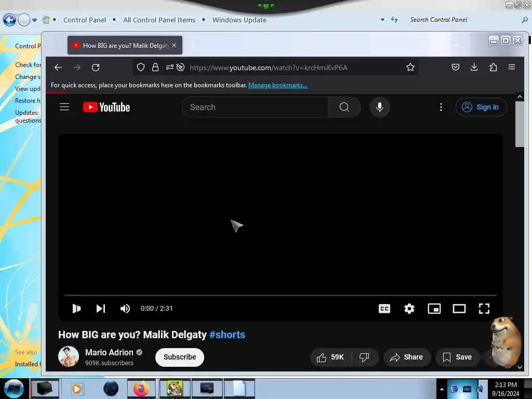Click the #shorts hashtag link
Screen dimensions: 532x399
(x=228, y=335)
